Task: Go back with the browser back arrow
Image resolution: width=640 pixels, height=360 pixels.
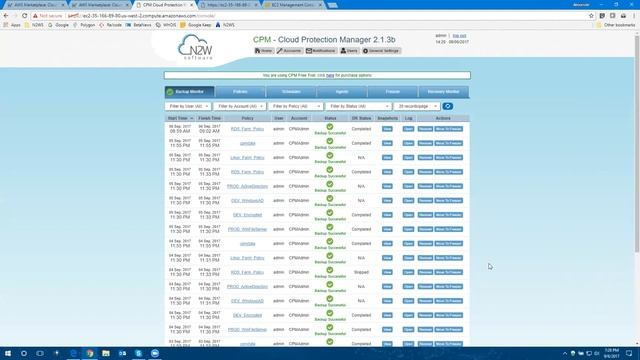Action: coord(6,16)
